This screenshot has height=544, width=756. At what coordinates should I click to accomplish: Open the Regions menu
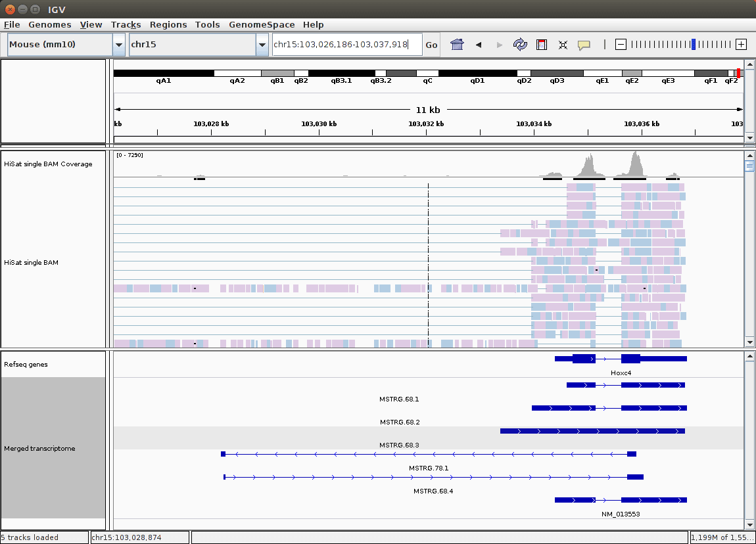pyautogui.click(x=168, y=24)
